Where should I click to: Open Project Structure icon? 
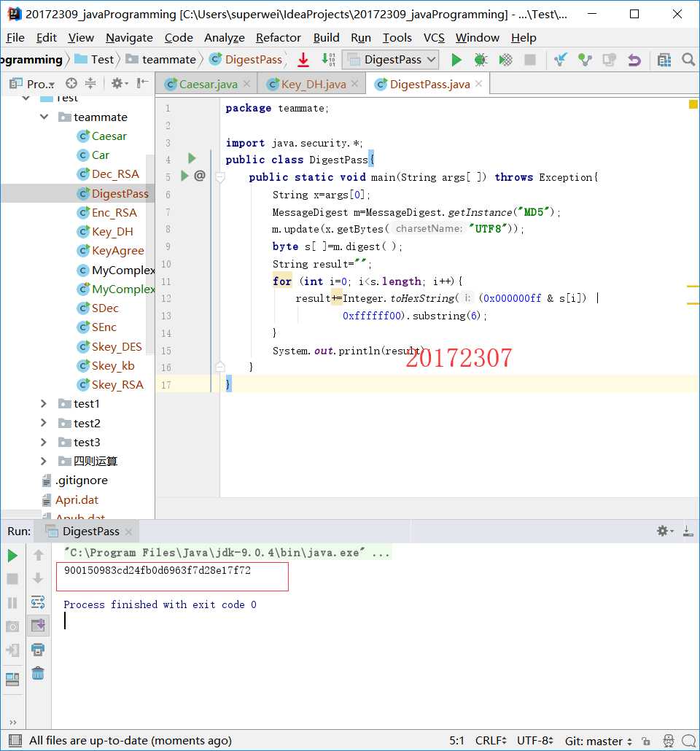[664, 60]
